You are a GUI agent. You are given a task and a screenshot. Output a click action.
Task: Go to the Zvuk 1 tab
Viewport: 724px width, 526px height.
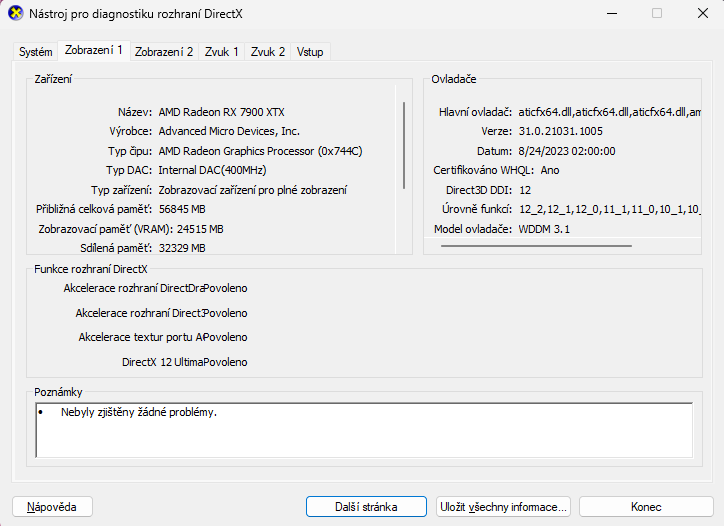(x=222, y=52)
